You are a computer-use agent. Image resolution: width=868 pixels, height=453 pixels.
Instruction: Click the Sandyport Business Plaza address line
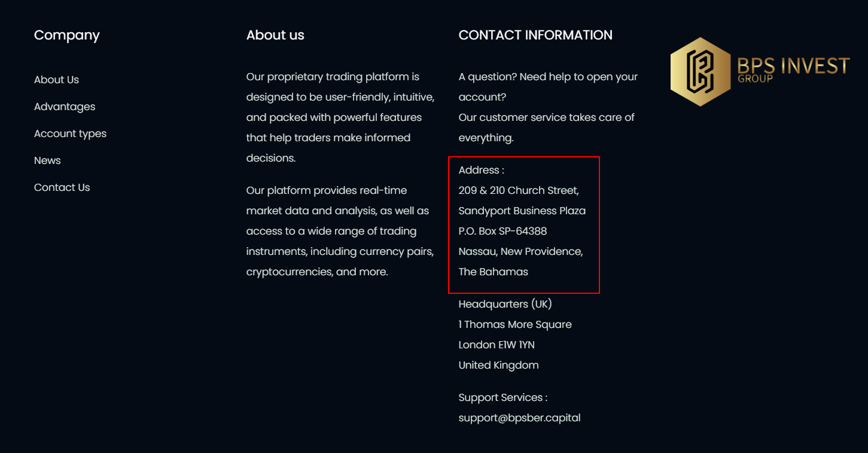point(522,211)
